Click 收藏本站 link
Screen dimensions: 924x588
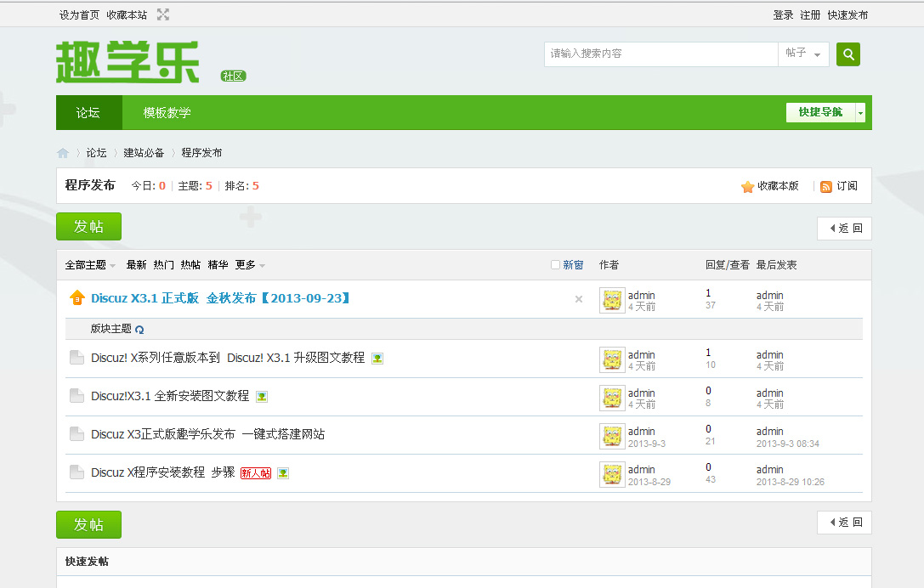coord(127,15)
